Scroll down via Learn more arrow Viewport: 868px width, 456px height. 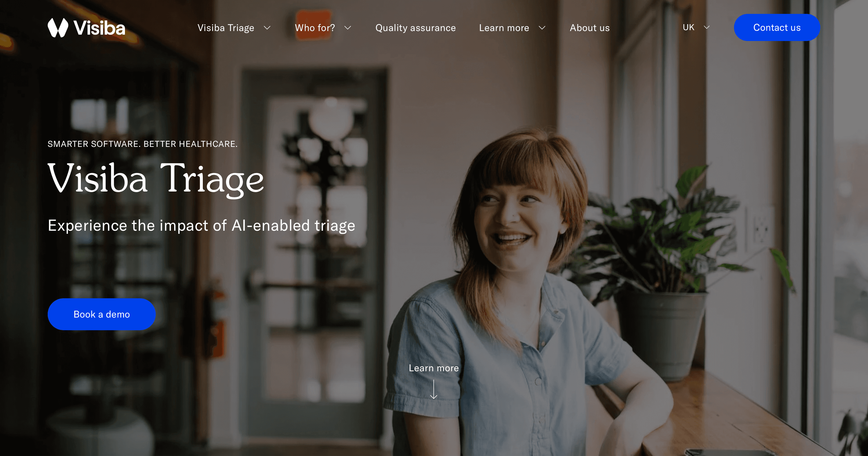pyautogui.click(x=433, y=392)
